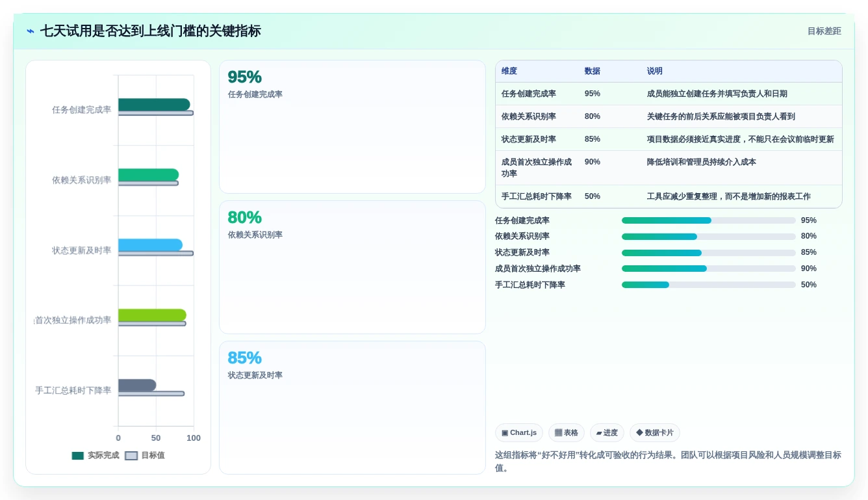Click the description 降低培训和管理员持续介入成本
This screenshot has height=500, width=868.
pos(702,162)
